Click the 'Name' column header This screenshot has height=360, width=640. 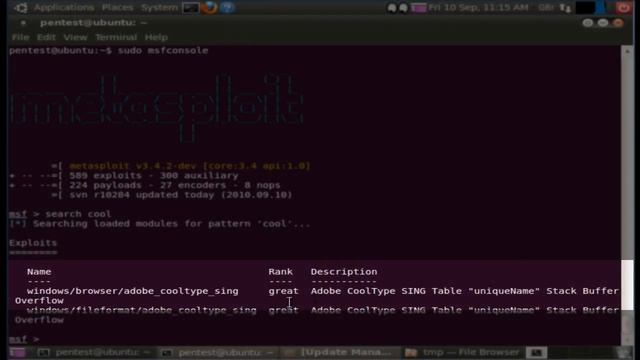tap(39, 272)
